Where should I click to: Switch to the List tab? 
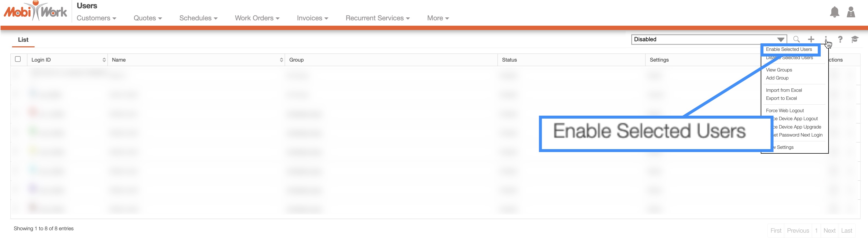tap(23, 40)
